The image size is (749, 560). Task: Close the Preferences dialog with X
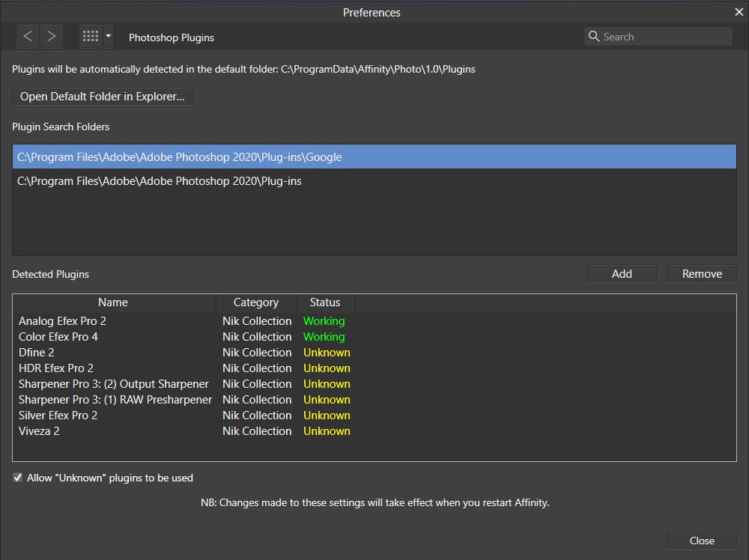[x=739, y=12]
